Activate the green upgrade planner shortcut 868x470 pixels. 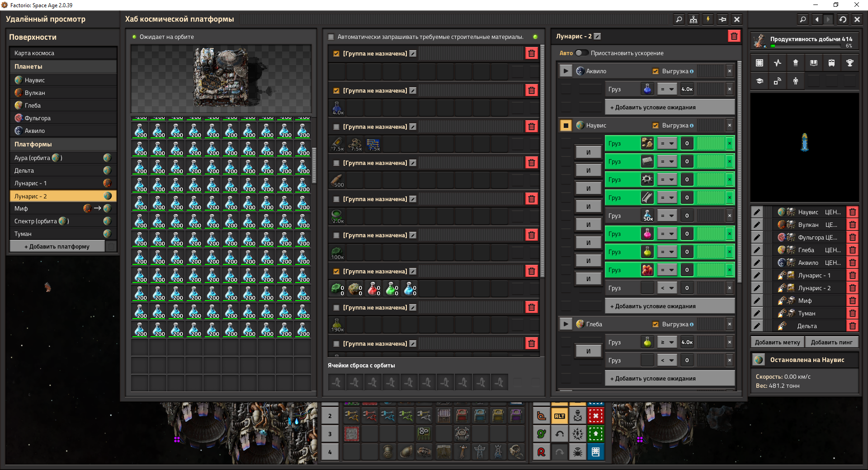(x=596, y=434)
